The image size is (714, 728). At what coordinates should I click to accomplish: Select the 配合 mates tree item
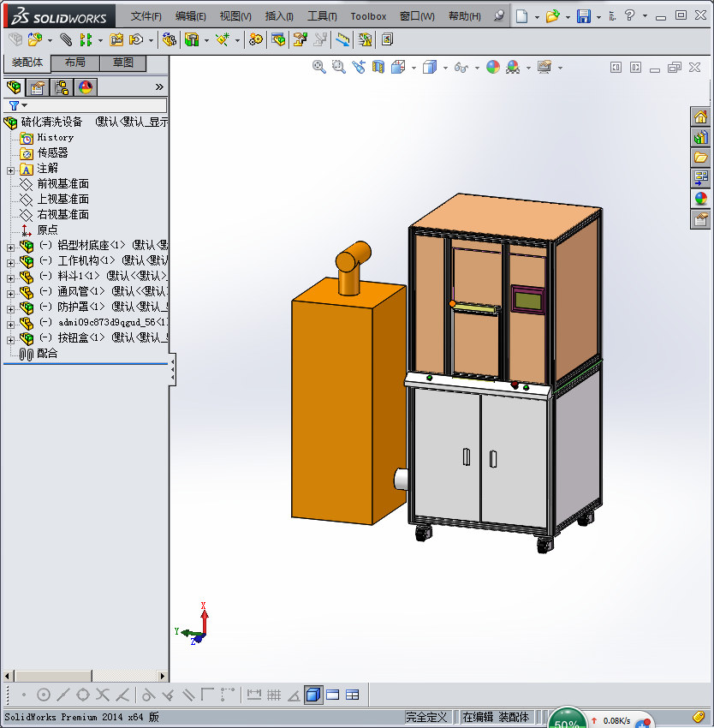(x=47, y=354)
